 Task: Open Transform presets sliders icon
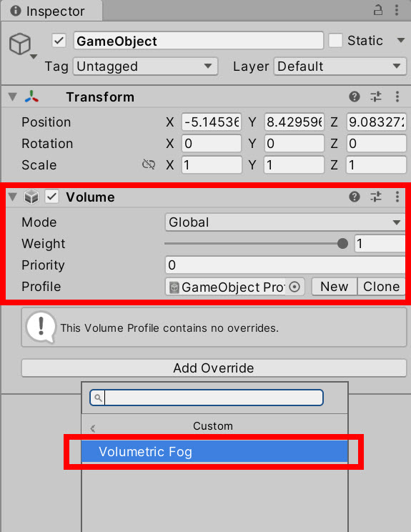tap(376, 97)
